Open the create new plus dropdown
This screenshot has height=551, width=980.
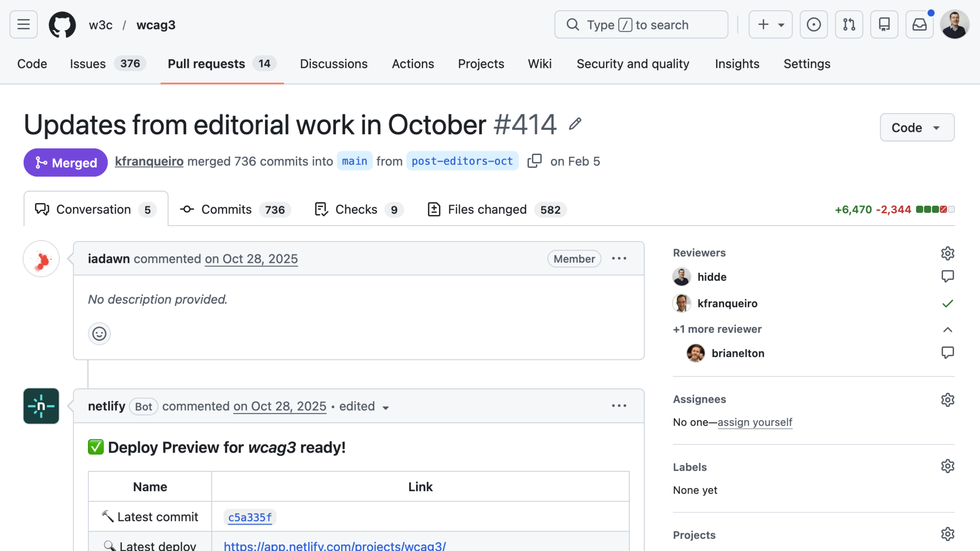tap(770, 25)
